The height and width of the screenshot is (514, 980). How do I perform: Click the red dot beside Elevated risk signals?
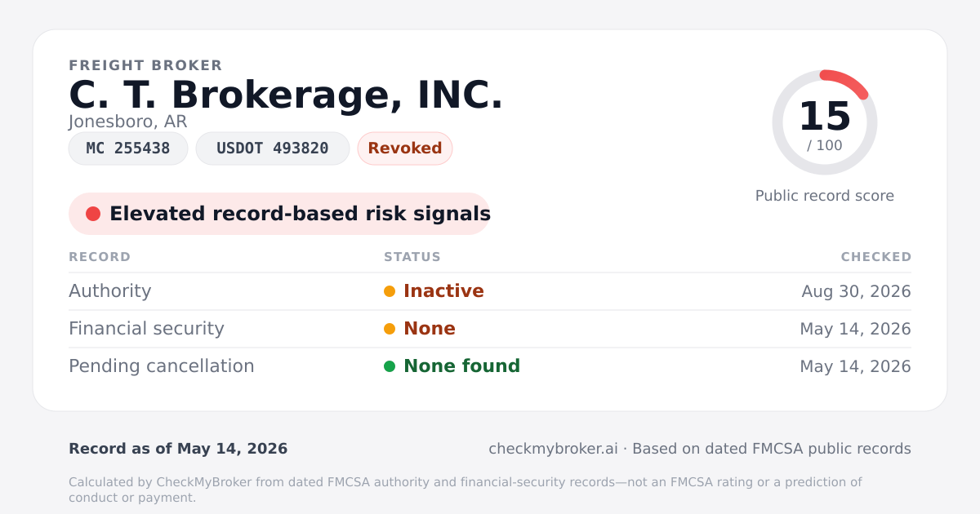point(93,214)
